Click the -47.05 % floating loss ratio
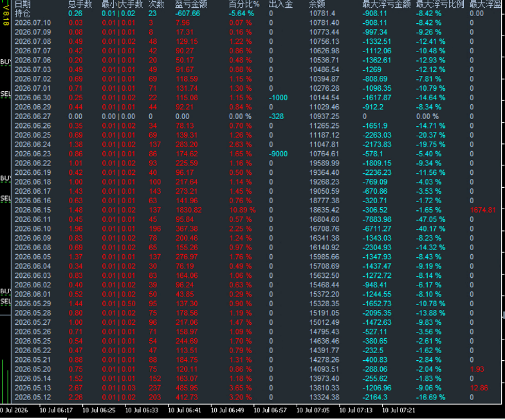The height and width of the screenshot is (420, 505). [x=430, y=219]
